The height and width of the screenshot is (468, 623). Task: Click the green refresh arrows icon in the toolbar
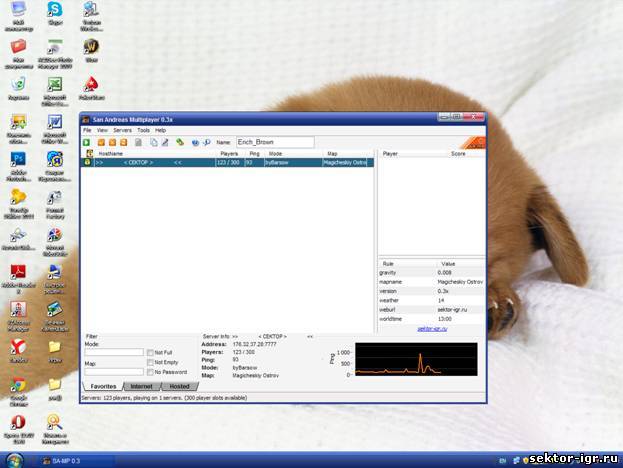[x=180, y=142]
